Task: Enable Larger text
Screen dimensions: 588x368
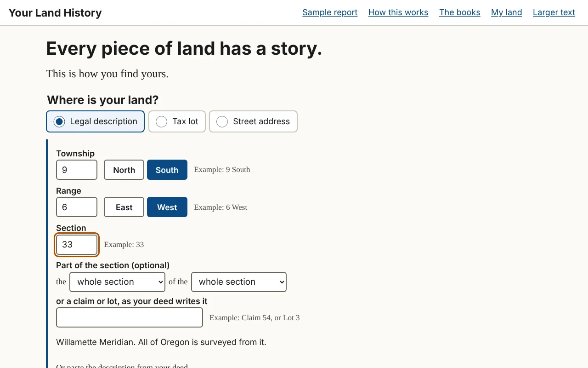Action: click(x=554, y=12)
